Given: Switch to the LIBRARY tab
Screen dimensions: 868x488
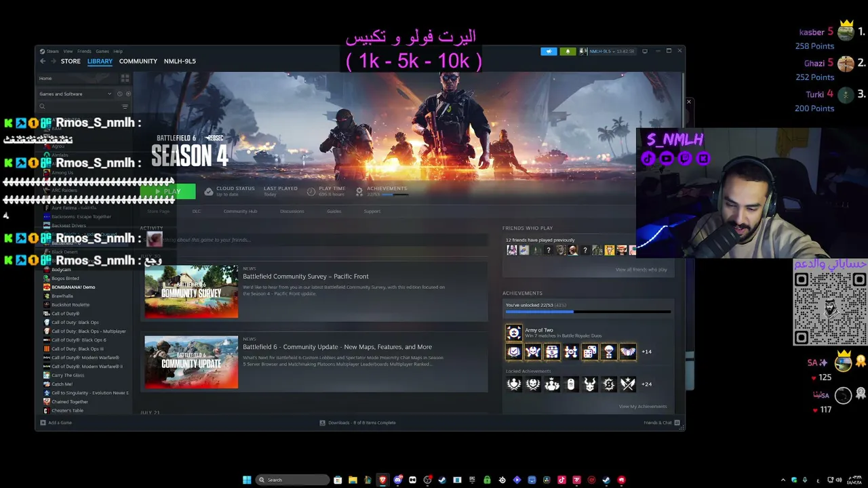Looking at the screenshot, I should pyautogui.click(x=100, y=61).
